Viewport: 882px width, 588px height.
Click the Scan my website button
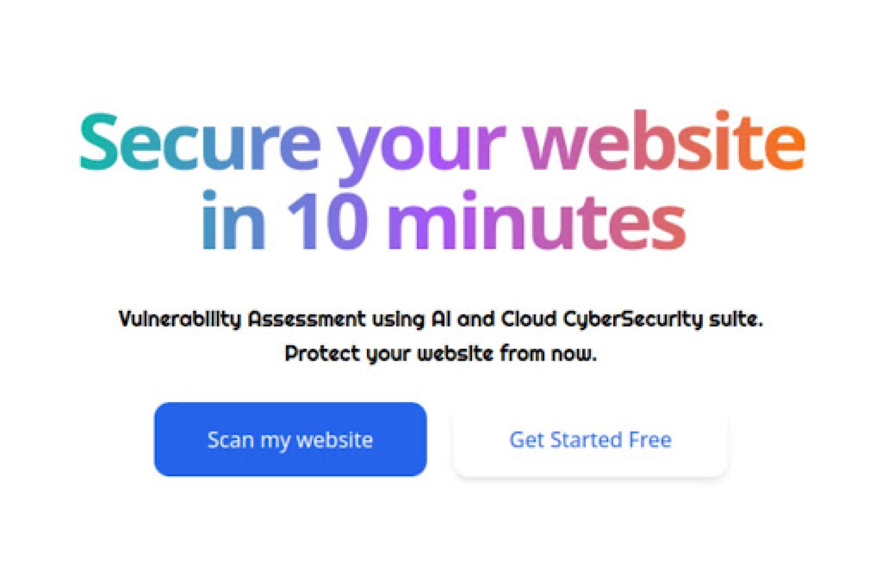[290, 439]
